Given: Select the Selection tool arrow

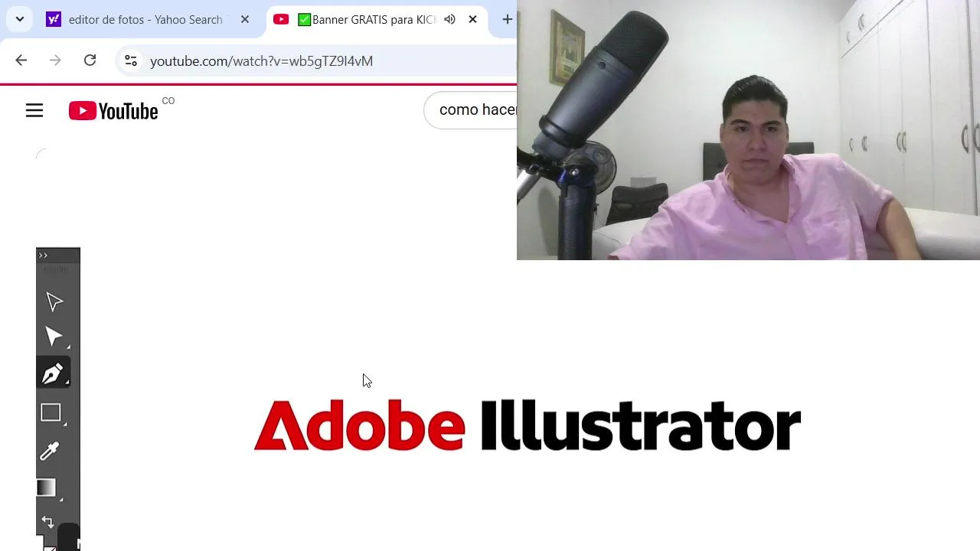Looking at the screenshot, I should [x=54, y=302].
